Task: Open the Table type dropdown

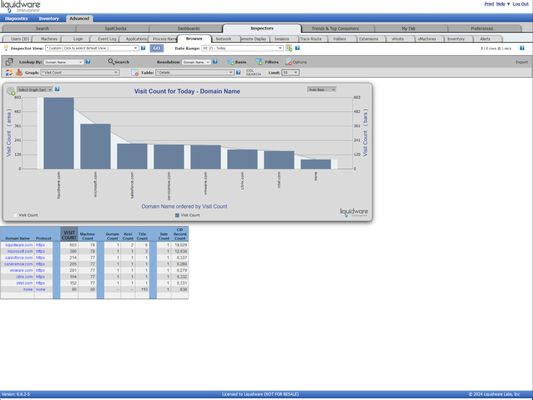Action: click(195, 72)
